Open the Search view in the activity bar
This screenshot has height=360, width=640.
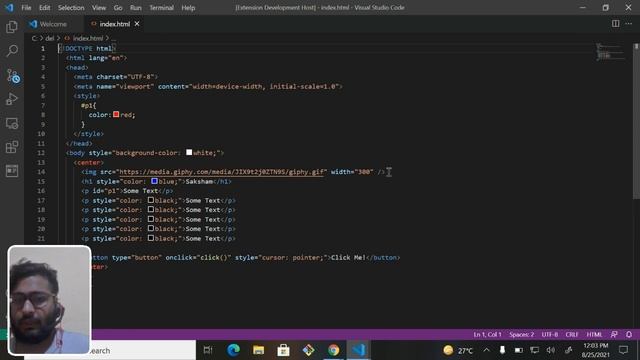click(12, 51)
